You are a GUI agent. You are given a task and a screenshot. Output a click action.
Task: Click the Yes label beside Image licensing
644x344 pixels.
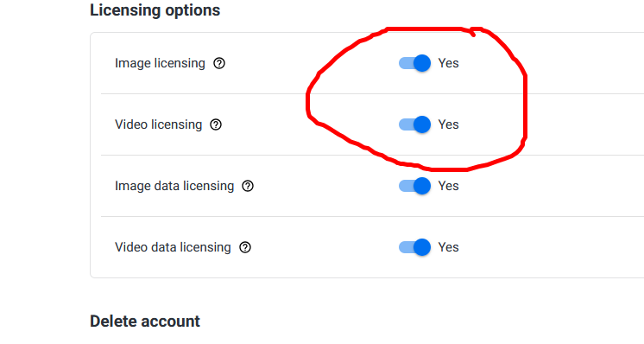click(448, 63)
